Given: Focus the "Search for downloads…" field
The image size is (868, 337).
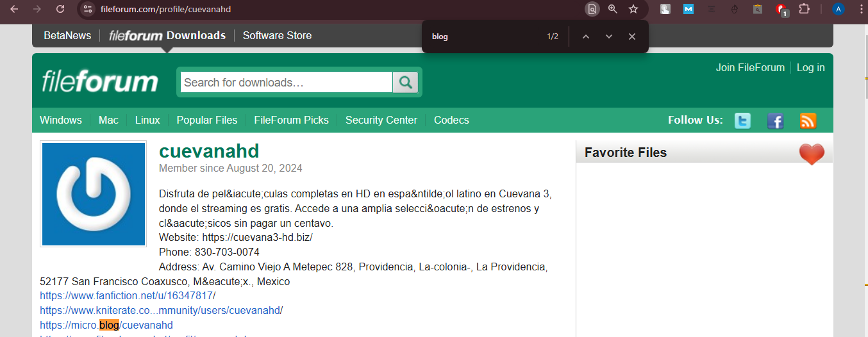Looking at the screenshot, I should click(287, 82).
